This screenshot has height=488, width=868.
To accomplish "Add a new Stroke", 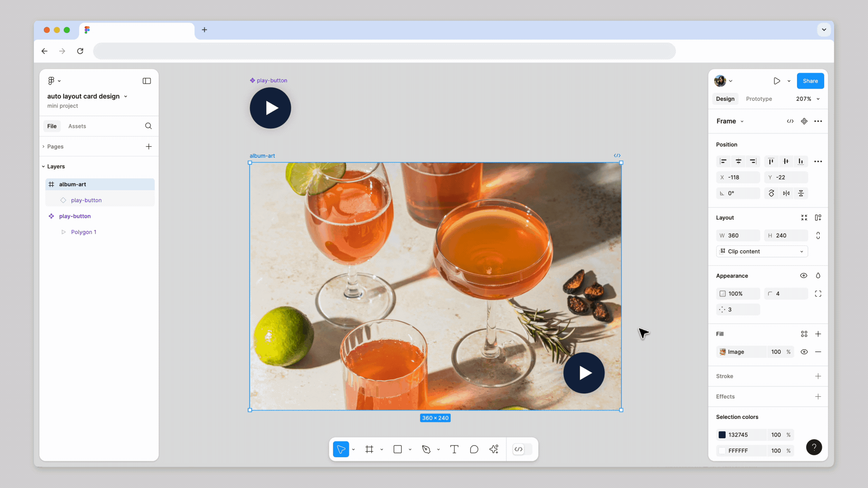I will click(818, 376).
